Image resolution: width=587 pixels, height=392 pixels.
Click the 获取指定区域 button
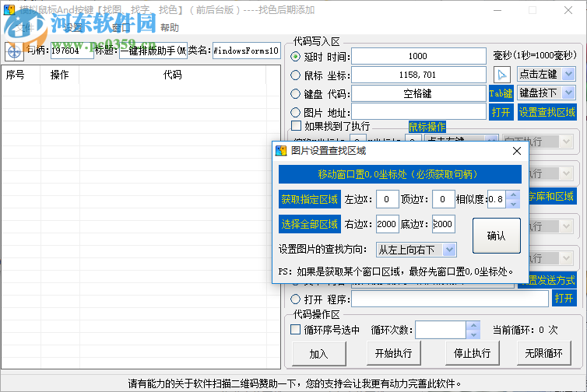310,199
